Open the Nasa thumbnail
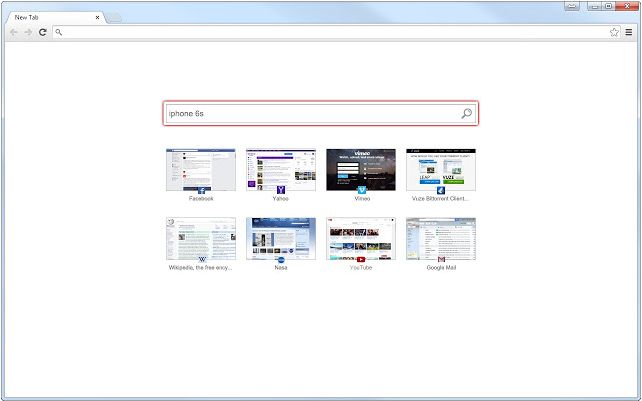This screenshot has width=642, height=401. point(281,238)
